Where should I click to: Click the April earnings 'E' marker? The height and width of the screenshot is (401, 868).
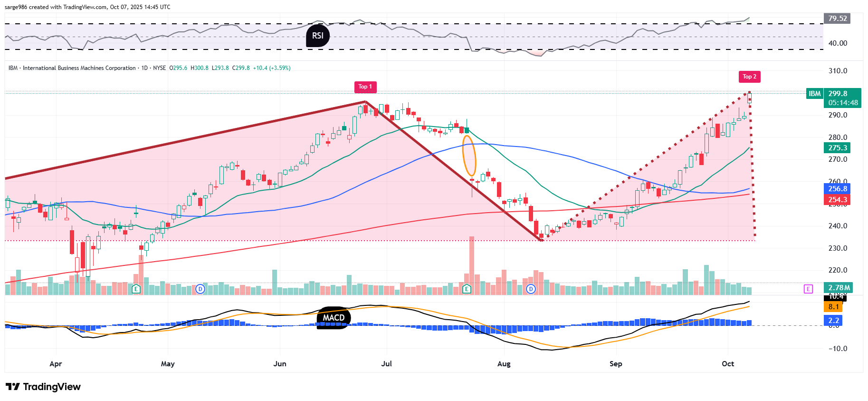tap(136, 289)
